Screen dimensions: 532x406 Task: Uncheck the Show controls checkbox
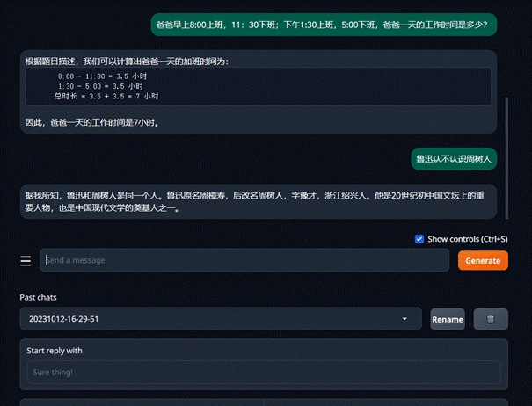[419, 239]
